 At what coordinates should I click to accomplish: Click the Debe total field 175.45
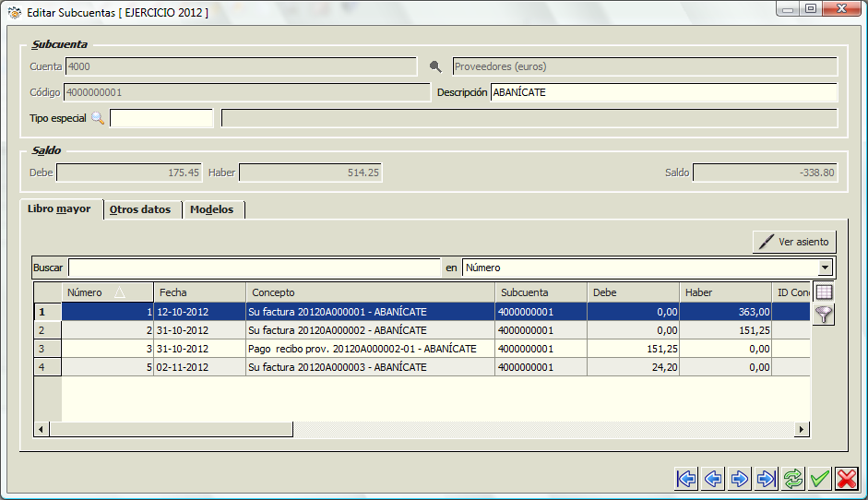click(x=129, y=173)
